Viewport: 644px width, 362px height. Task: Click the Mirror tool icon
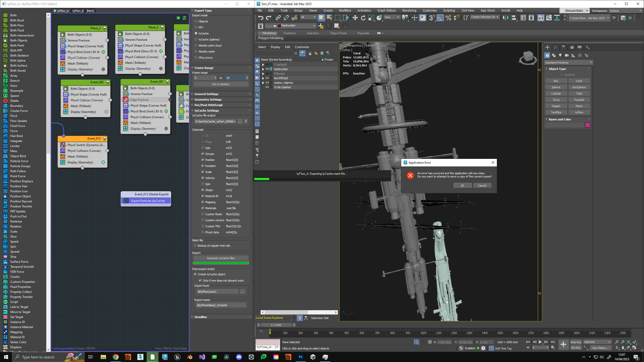[x=505, y=18]
